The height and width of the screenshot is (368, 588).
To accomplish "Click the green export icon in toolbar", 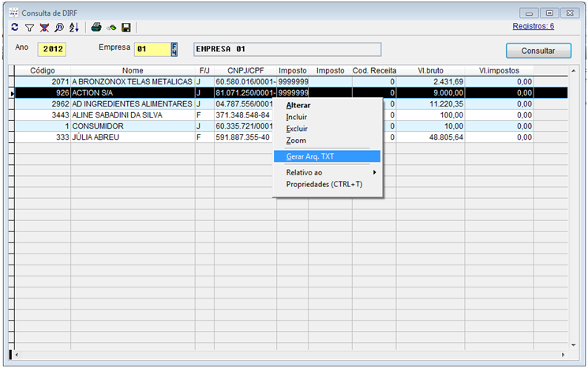I will [x=111, y=28].
